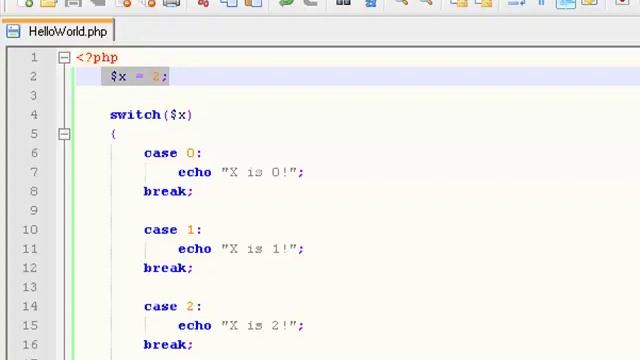Click on echo "X is 0!"; line
This screenshot has width=640, height=360.
click(241, 172)
